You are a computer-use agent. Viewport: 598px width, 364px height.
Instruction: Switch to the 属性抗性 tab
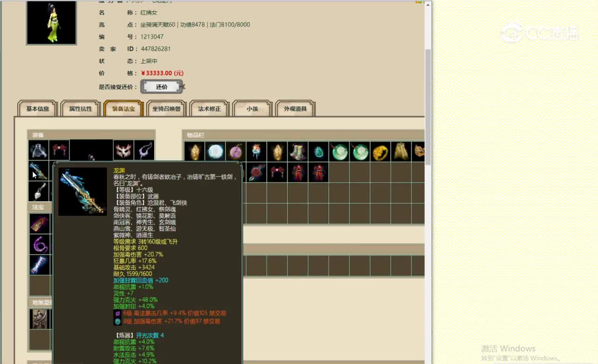coord(80,109)
